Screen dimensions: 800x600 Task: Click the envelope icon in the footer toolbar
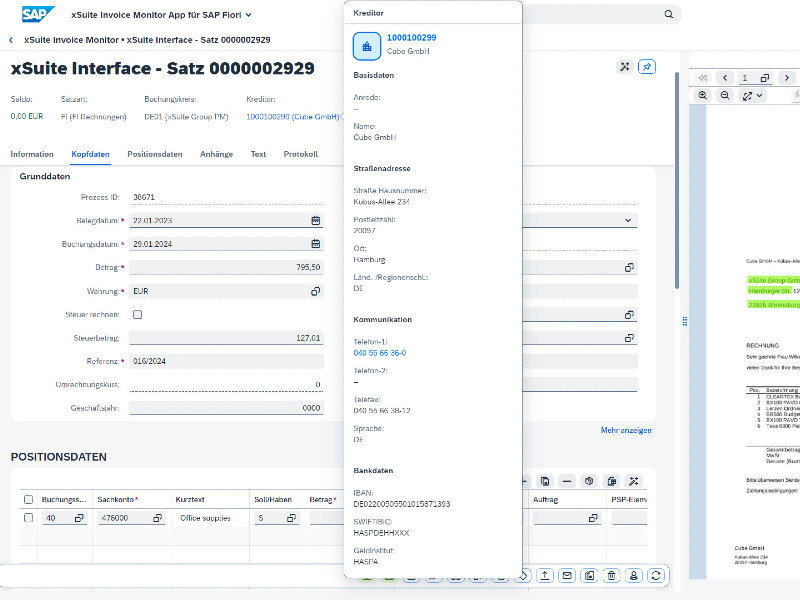tap(566, 575)
